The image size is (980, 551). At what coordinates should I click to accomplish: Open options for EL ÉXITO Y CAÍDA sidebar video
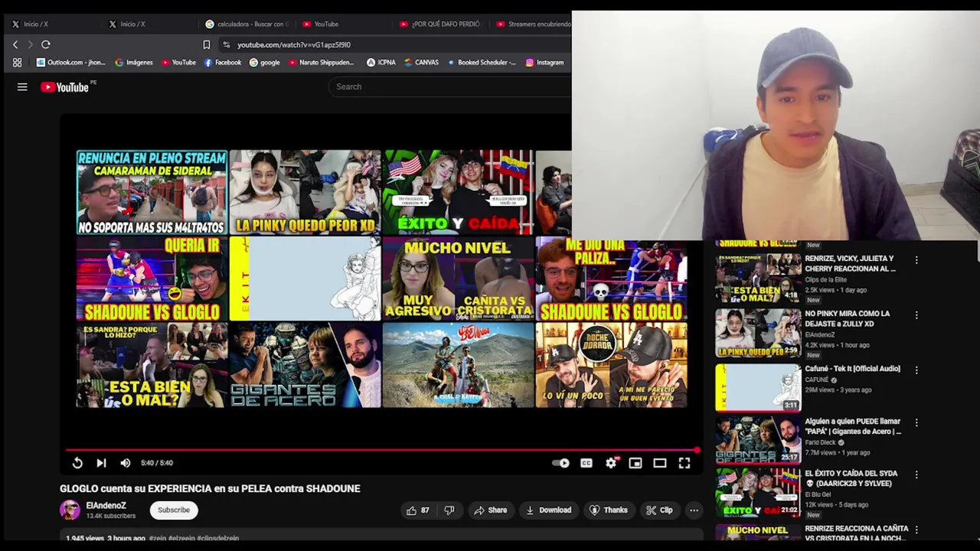pos(916,475)
